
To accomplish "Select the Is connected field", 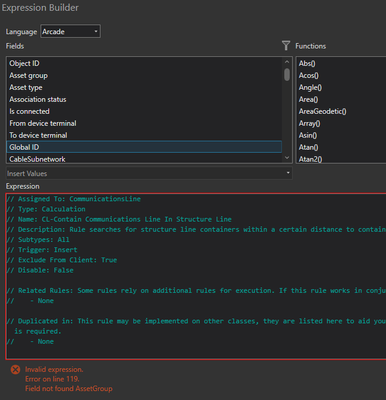I will click(144, 111).
